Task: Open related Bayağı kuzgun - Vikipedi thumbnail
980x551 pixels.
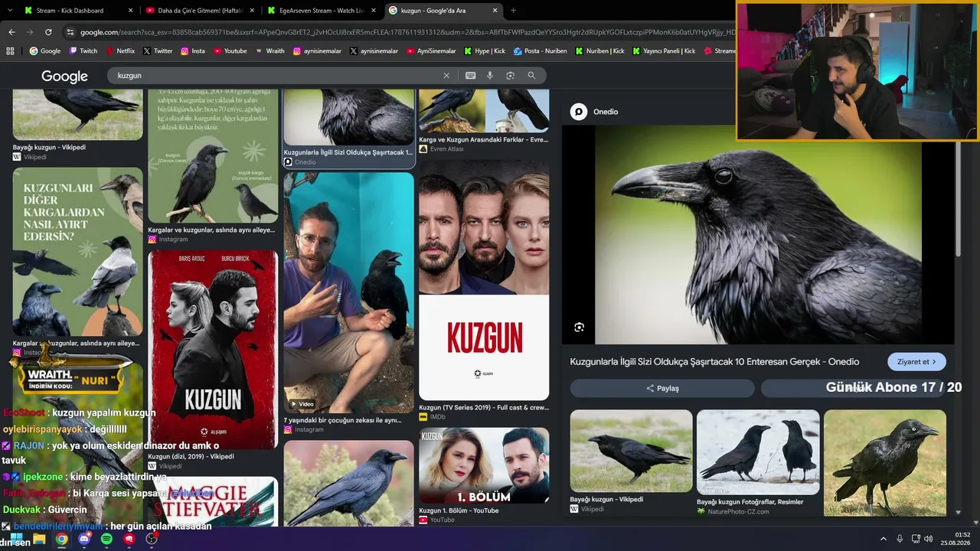Action: pos(631,451)
